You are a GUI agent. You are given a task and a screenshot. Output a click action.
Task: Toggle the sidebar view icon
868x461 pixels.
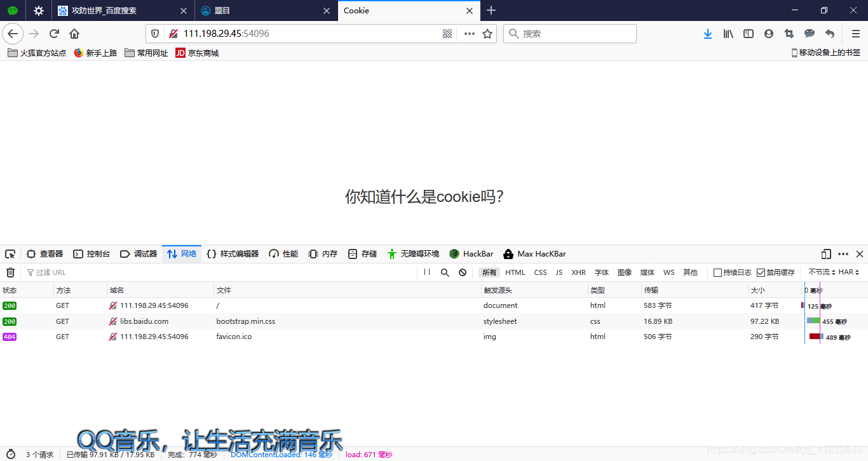(x=749, y=34)
